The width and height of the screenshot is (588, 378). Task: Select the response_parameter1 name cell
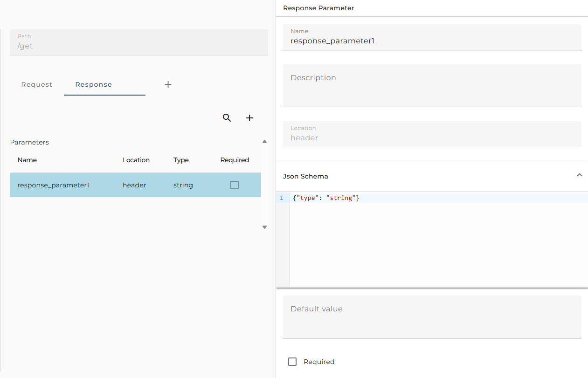[x=53, y=185]
